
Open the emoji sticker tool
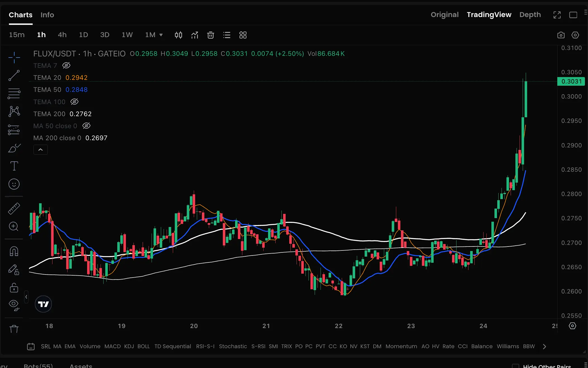point(14,184)
